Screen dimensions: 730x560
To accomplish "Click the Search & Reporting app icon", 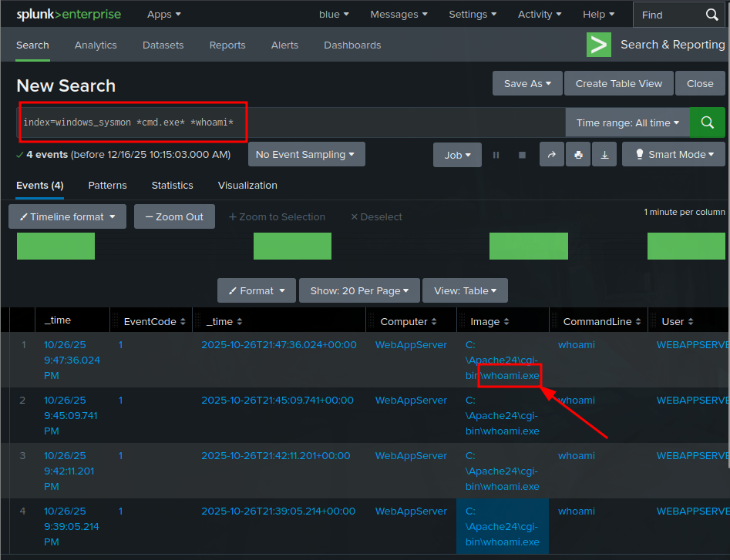I will coord(599,45).
